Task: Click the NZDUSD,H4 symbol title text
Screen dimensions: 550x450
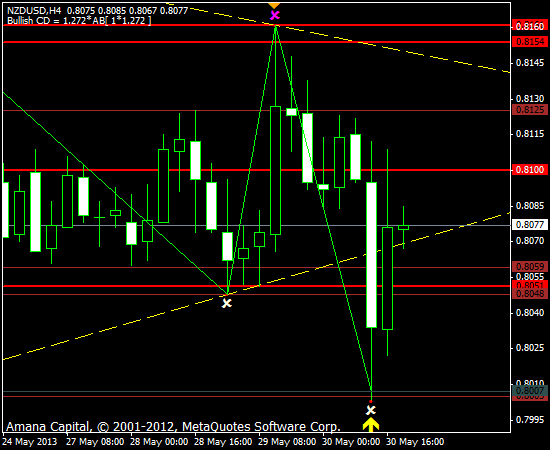Action: click(x=34, y=11)
